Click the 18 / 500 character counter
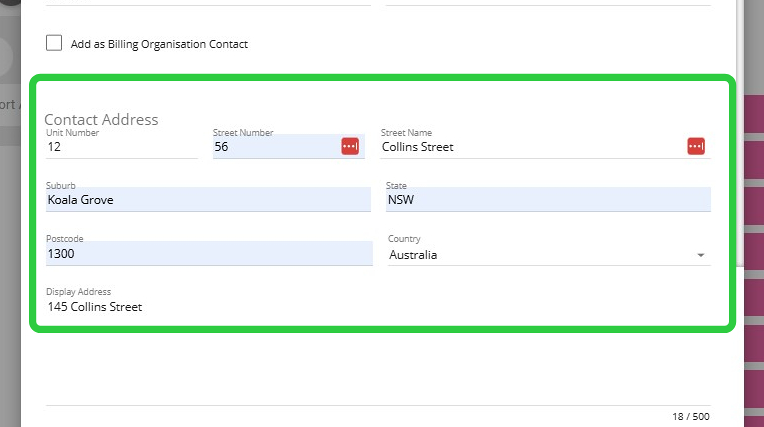 [691, 416]
